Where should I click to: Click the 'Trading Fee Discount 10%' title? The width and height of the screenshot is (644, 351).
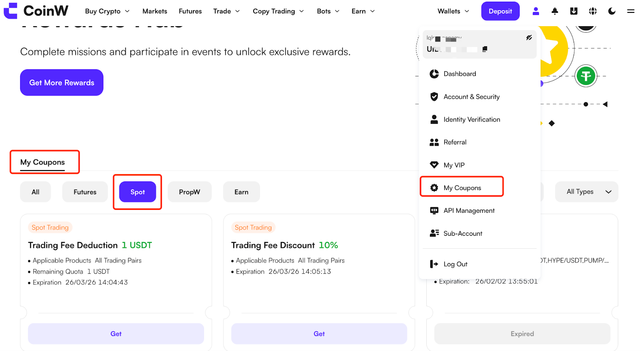[285, 245]
